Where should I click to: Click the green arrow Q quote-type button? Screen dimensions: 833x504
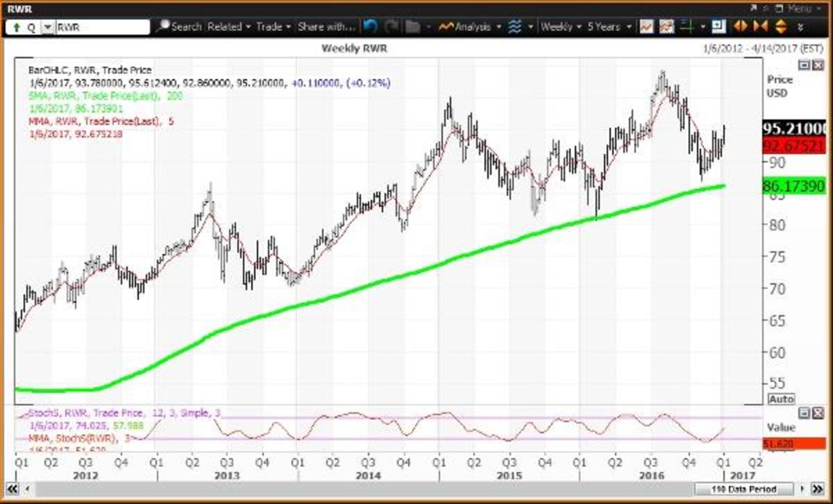click(x=22, y=27)
